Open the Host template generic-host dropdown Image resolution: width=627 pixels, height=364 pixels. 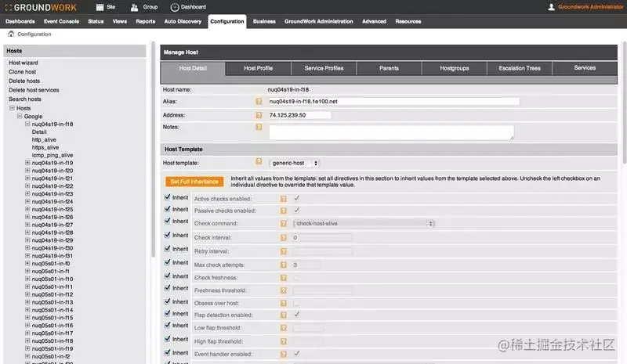pos(295,163)
